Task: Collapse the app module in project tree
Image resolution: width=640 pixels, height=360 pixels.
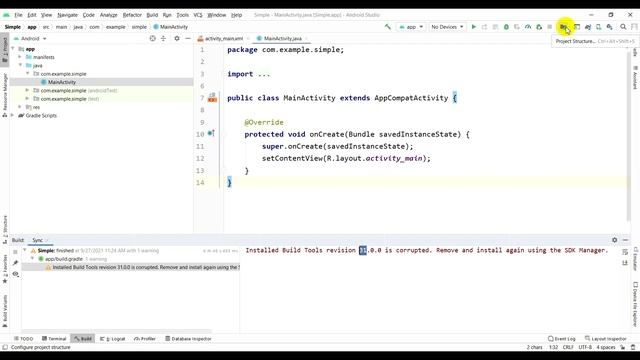Action: pos(13,49)
